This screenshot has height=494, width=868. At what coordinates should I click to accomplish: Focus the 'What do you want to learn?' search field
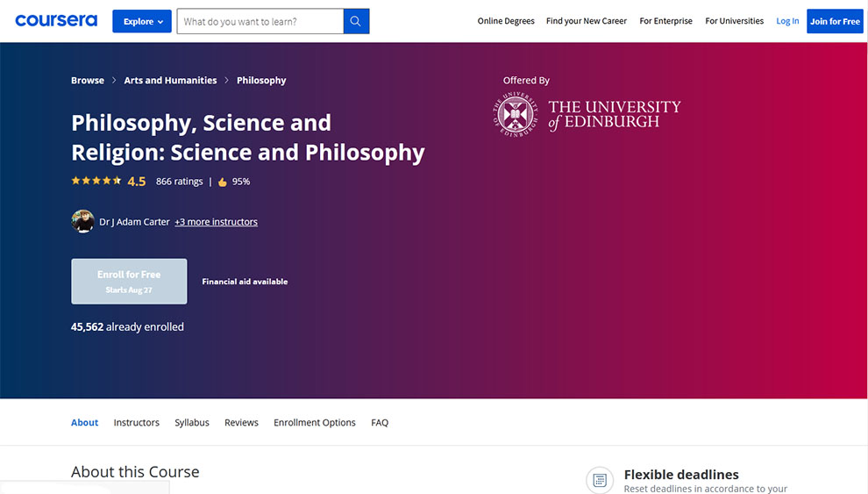tap(260, 21)
